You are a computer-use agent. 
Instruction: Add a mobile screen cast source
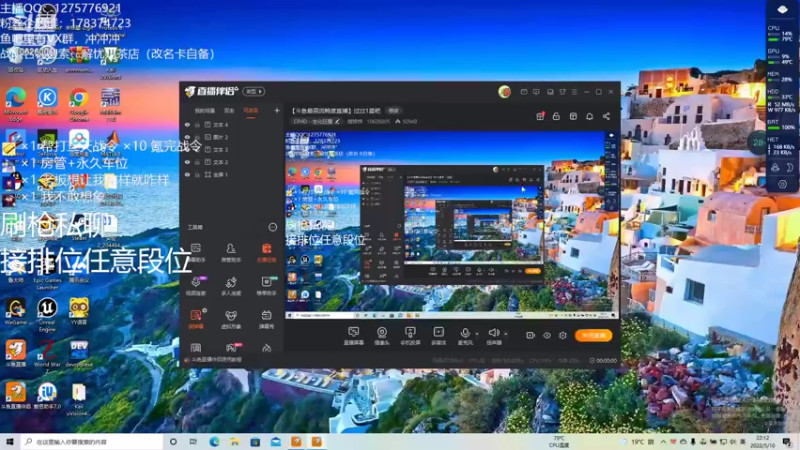coord(410,336)
